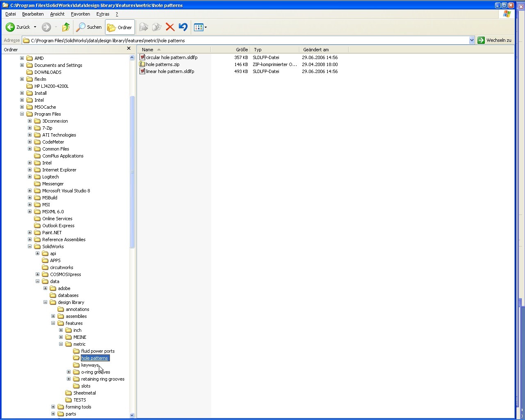The width and height of the screenshot is (525, 420).
Task: Select the hole patterns.zip file icon
Action: click(142, 64)
